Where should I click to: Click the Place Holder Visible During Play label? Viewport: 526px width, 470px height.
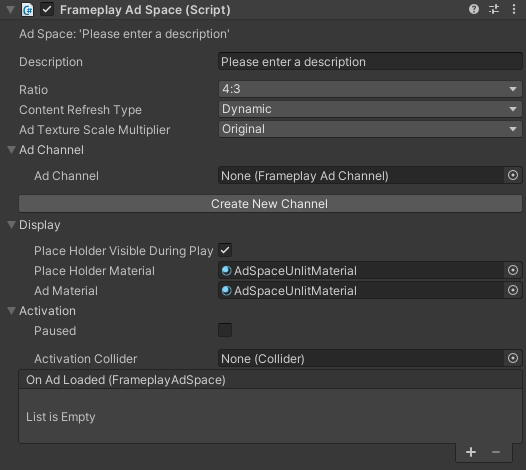[x=123, y=251]
